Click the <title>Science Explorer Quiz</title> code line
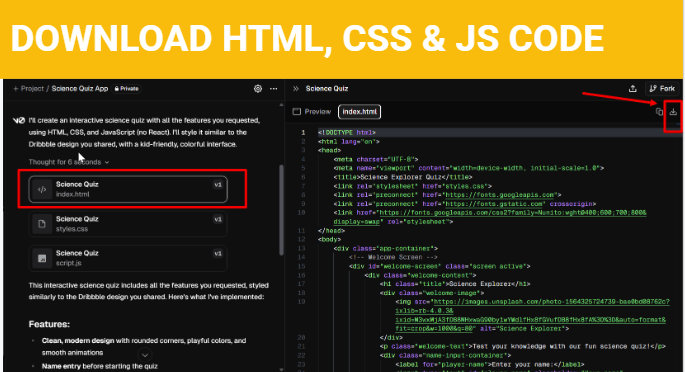The width and height of the screenshot is (685, 372). coord(403,177)
